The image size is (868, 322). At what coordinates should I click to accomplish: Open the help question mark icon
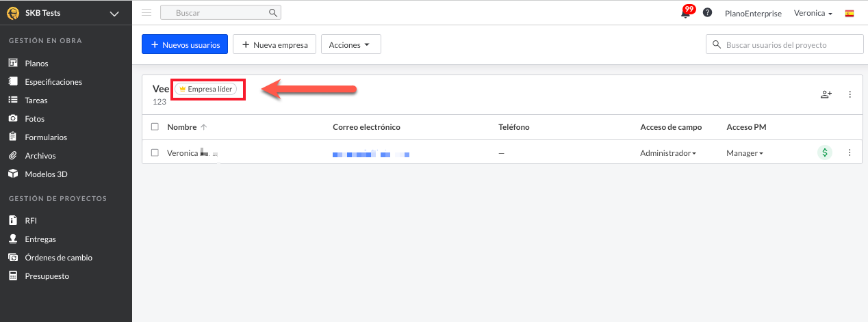pos(707,13)
